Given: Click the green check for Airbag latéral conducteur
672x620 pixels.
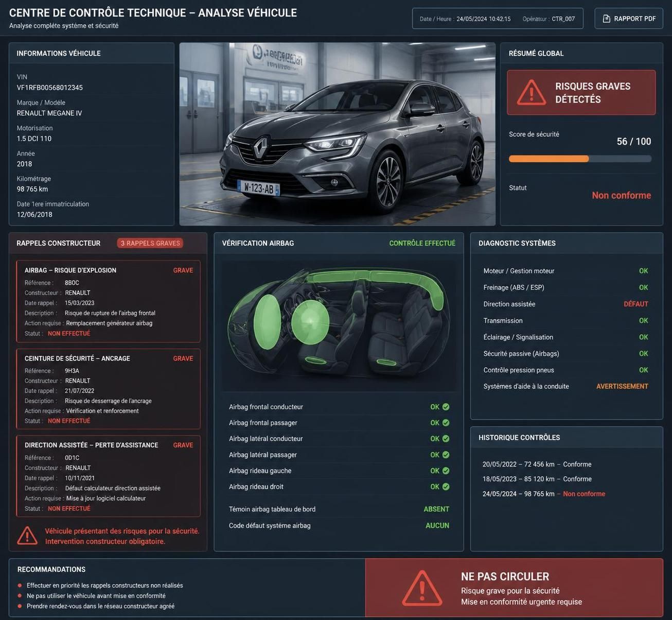Looking at the screenshot, I should pos(446,439).
